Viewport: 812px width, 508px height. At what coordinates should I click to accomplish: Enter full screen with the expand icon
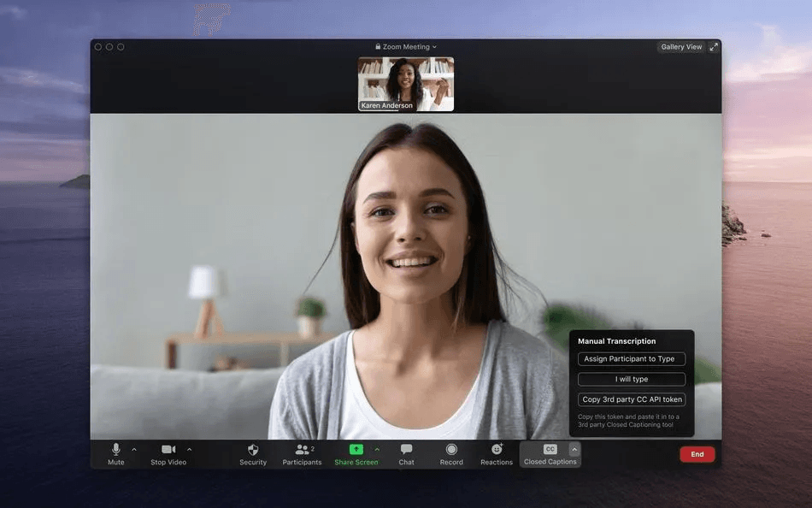[x=714, y=47]
